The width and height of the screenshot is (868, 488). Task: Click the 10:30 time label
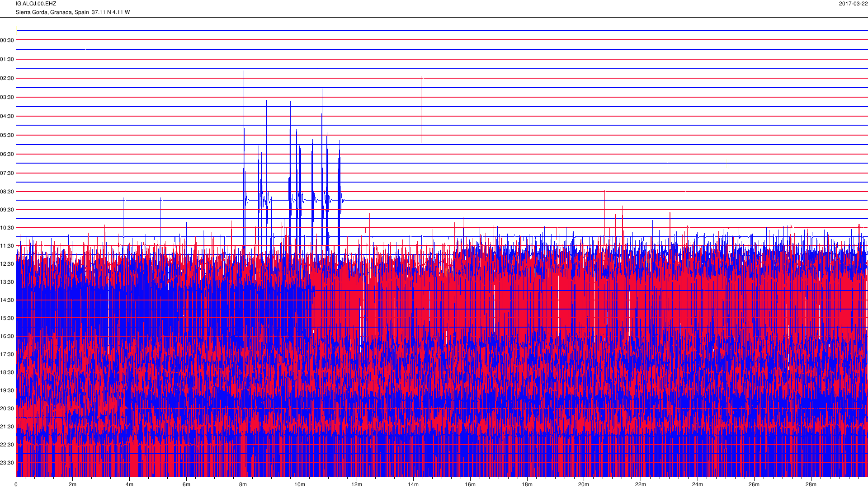[x=7, y=228]
